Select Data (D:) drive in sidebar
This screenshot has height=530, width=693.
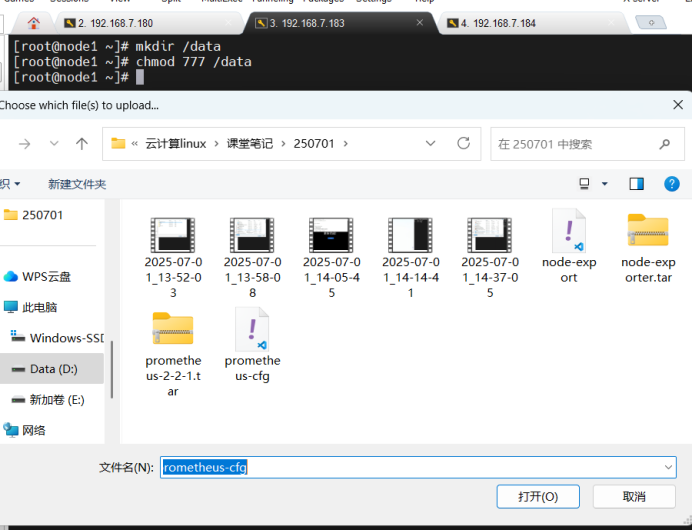click(54, 369)
